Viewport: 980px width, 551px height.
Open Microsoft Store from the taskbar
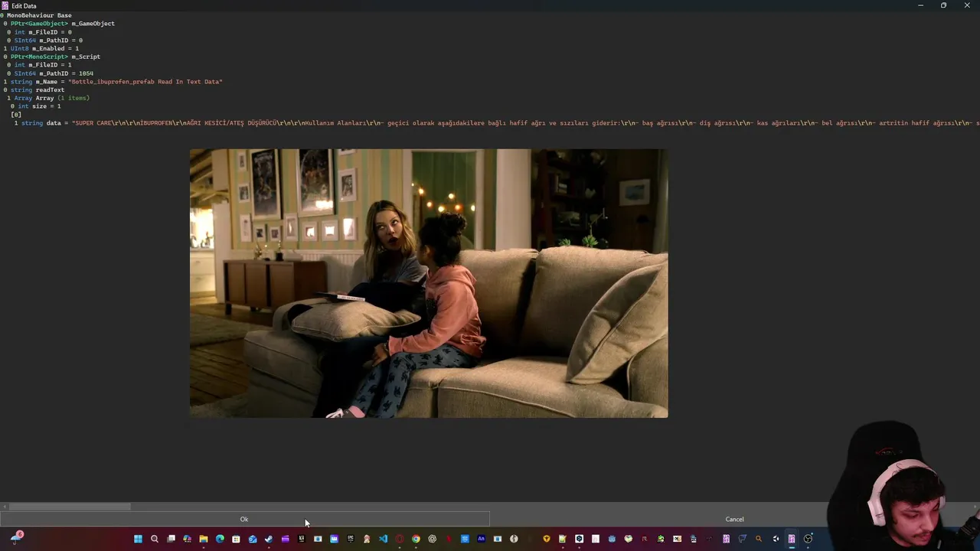[x=236, y=539]
